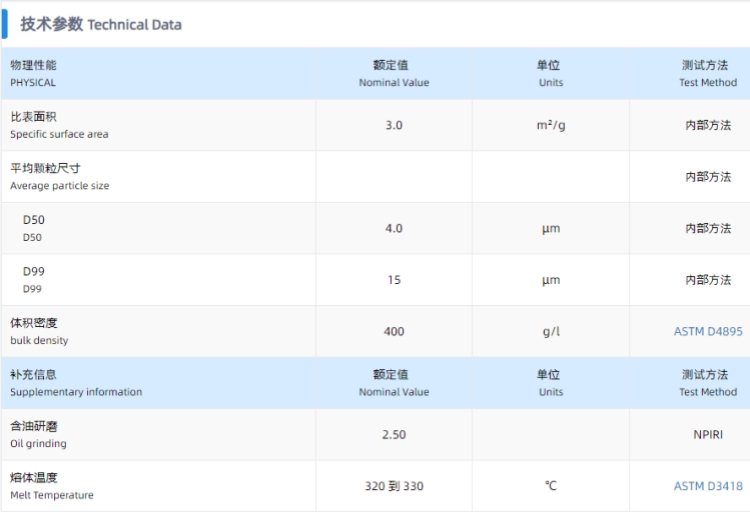The image size is (750, 512).
Task: Select the Oil grinding row label
Action: coord(38,434)
